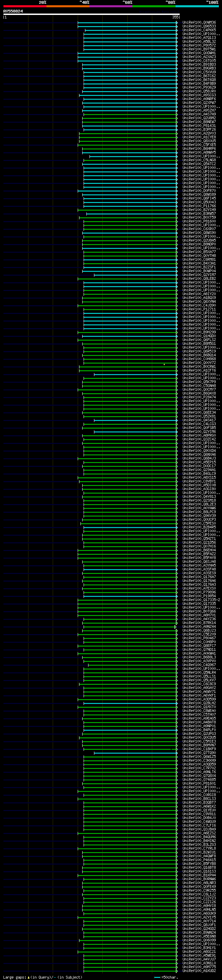
Task: Select the UniRef100_C5FXE5 label
Action: click(x=199, y=145)
